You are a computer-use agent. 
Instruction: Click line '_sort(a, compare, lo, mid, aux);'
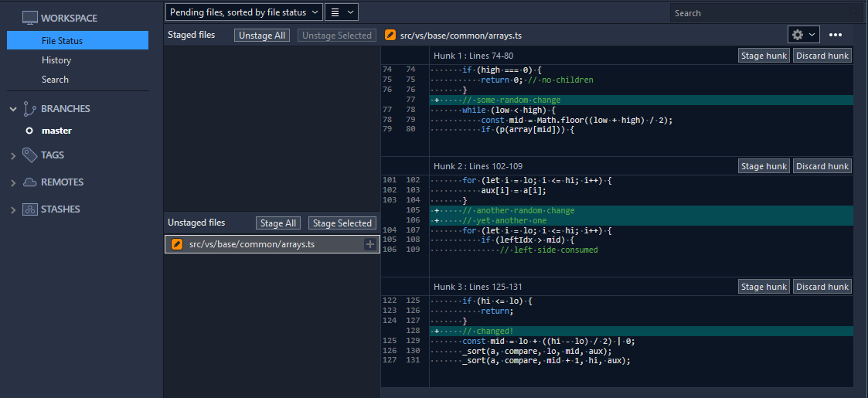point(537,352)
